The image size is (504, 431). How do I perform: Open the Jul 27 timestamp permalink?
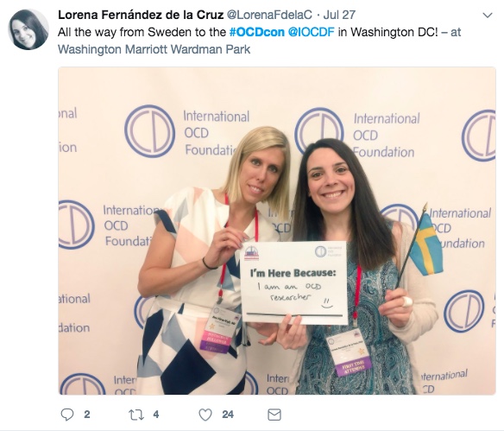pyautogui.click(x=339, y=15)
